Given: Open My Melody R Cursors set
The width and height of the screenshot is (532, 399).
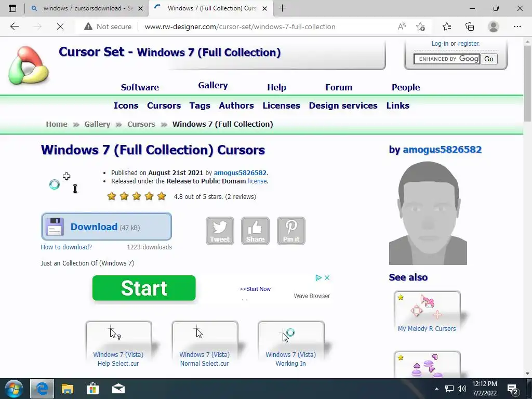Looking at the screenshot, I should 427,312.
